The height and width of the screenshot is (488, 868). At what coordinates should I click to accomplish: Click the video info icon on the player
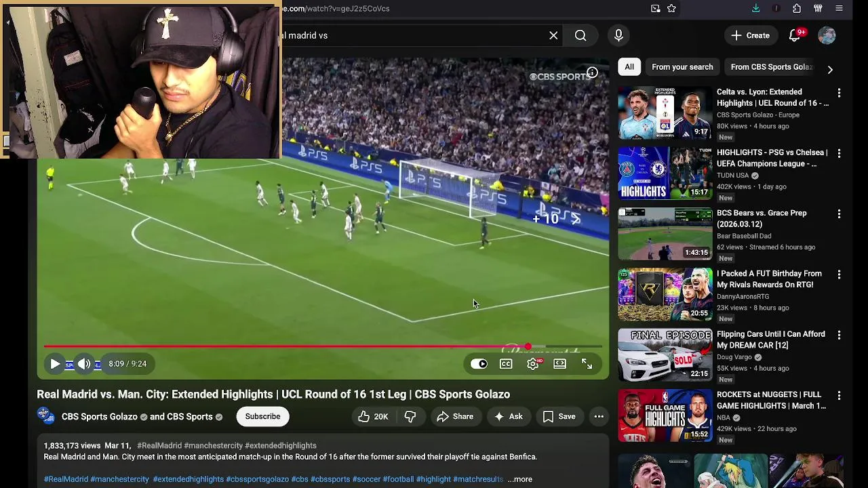tap(592, 73)
